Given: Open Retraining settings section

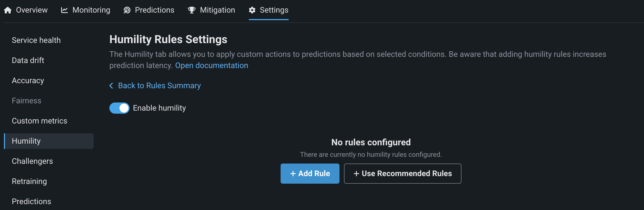Looking at the screenshot, I should [29, 181].
